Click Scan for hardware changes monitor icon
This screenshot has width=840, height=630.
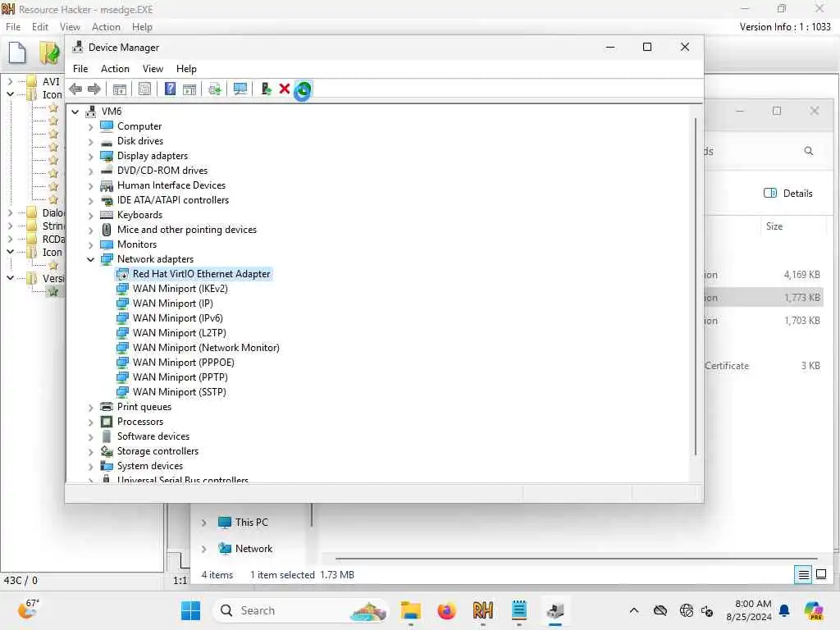tap(240, 89)
